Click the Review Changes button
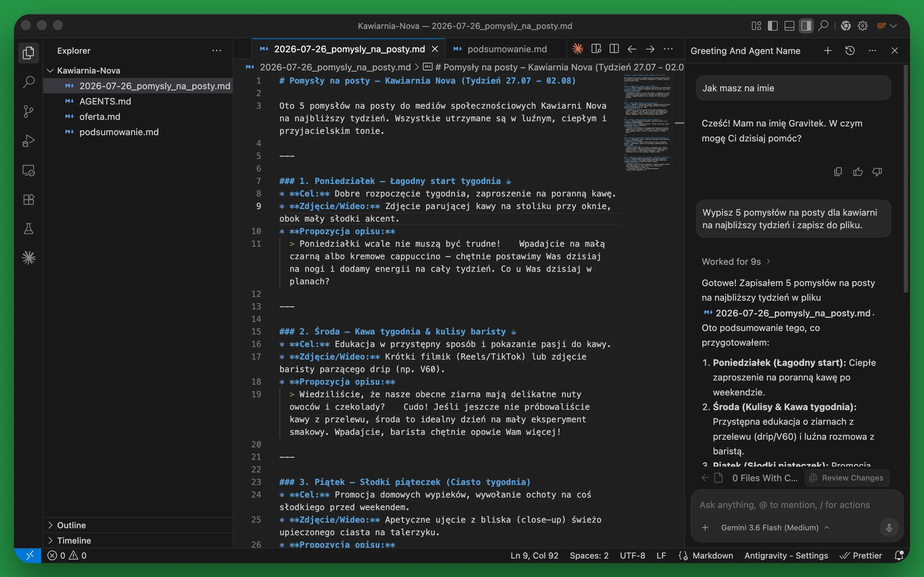This screenshot has height=577, width=924. (847, 478)
